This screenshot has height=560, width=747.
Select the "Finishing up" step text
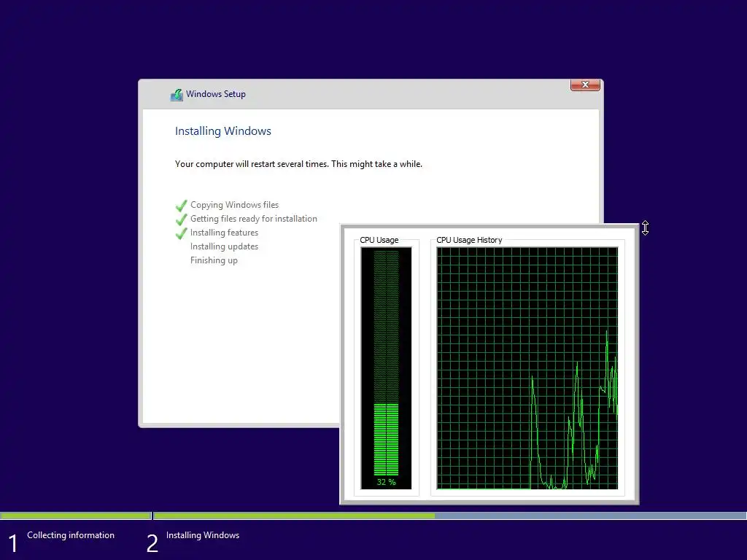(214, 260)
